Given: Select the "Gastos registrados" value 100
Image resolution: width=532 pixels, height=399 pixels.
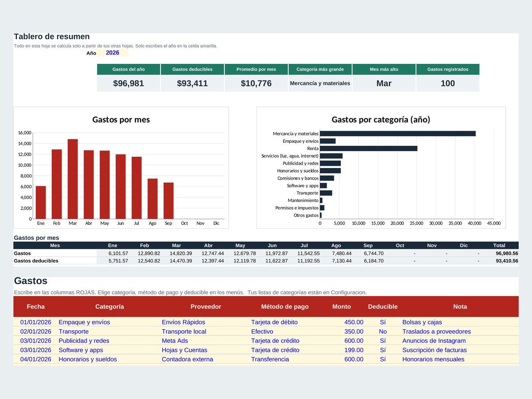Looking at the screenshot, I should [x=448, y=83].
